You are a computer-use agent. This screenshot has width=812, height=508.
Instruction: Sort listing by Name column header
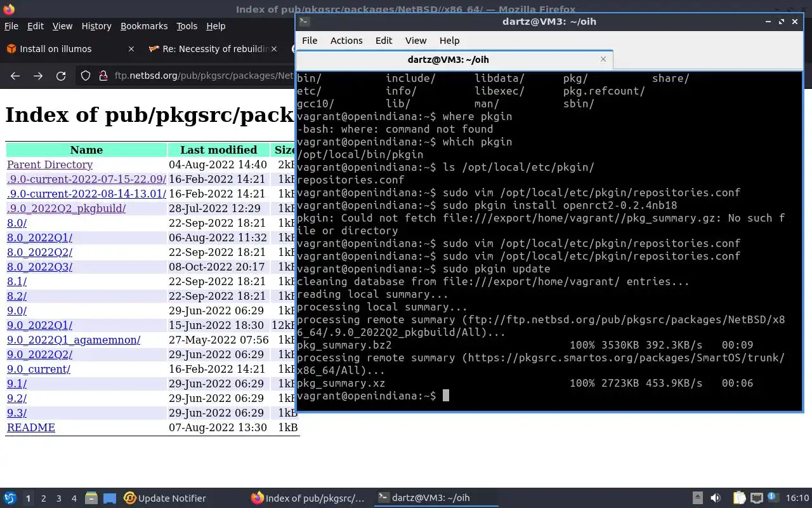click(86, 150)
